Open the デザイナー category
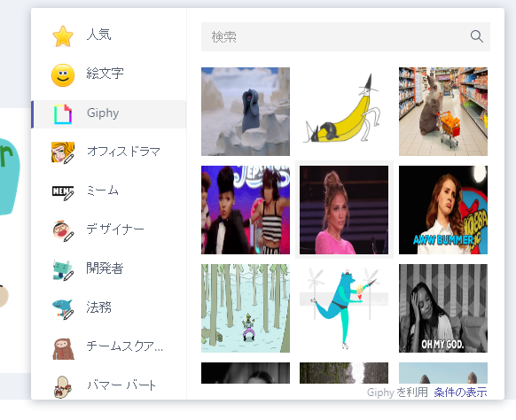The height and width of the screenshot is (420, 516). point(115,229)
